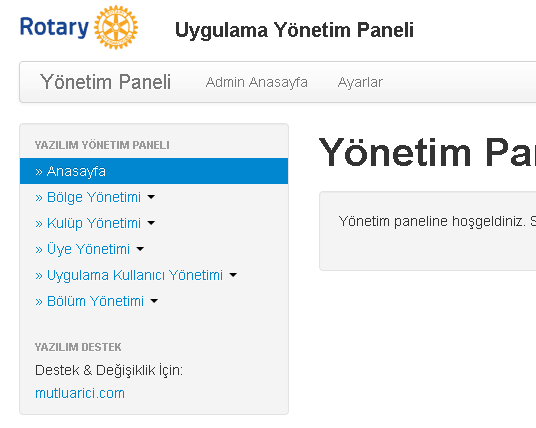Click the blue Rotary wordmark logo
Screen dimensions: 536x428
tap(54, 27)
